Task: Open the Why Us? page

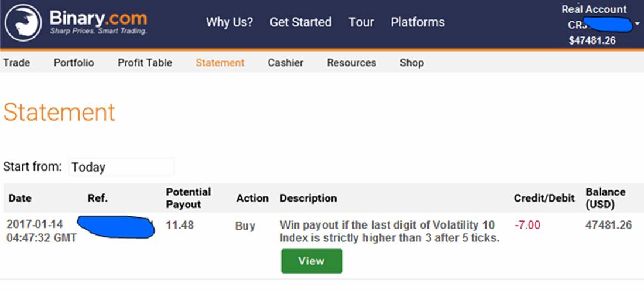Action: 229,22
